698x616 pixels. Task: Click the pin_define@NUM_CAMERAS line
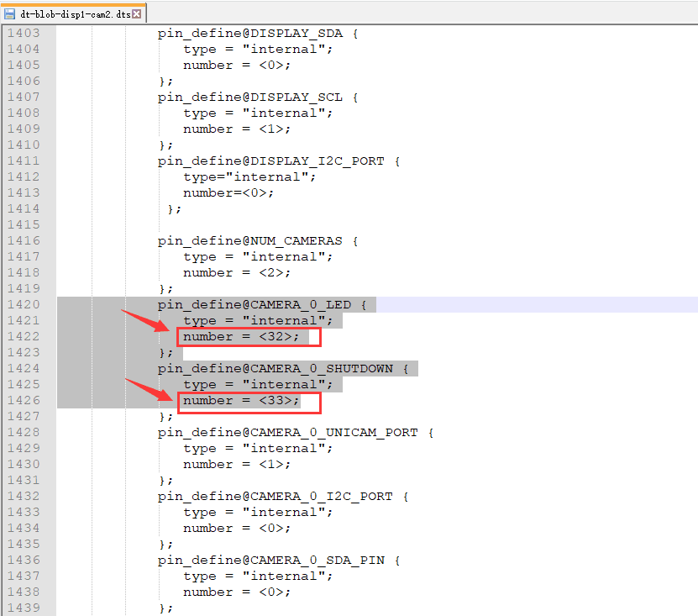pyautogui.click(x=258, y=241)
